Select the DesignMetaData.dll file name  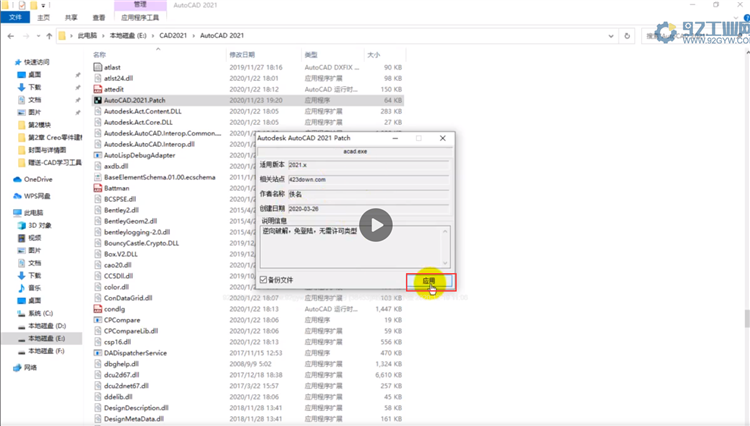click(134, 419)
